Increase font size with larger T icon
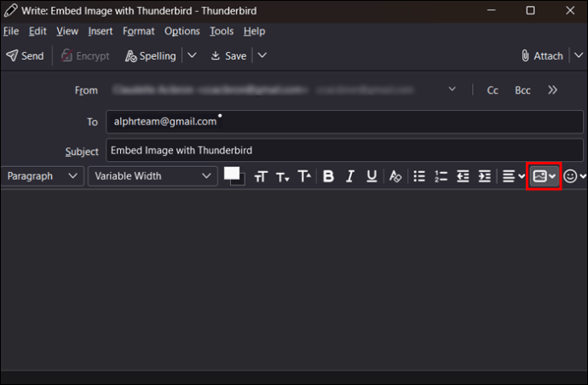The image size is (588, 385). click(304, 175)
